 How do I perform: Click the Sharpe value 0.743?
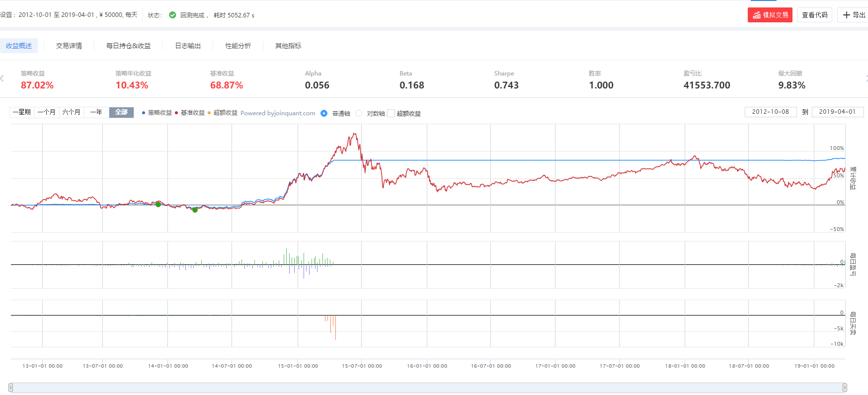pos(506,85)
